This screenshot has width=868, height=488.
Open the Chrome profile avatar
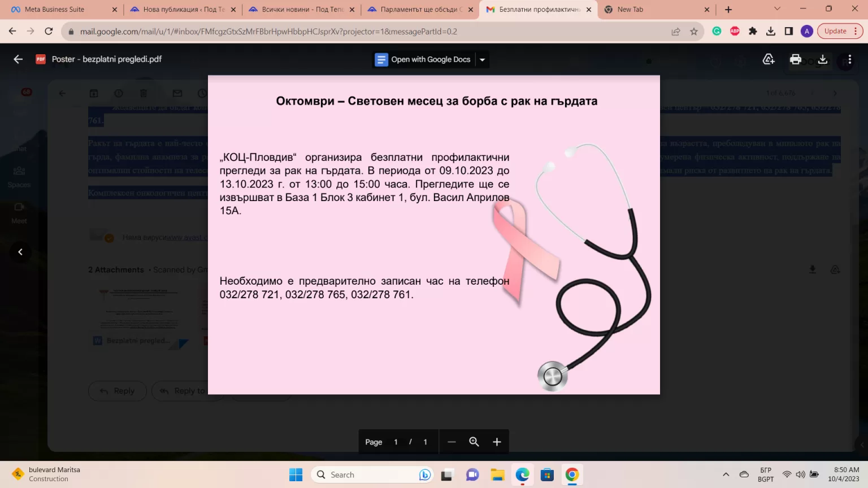[807, 32]
